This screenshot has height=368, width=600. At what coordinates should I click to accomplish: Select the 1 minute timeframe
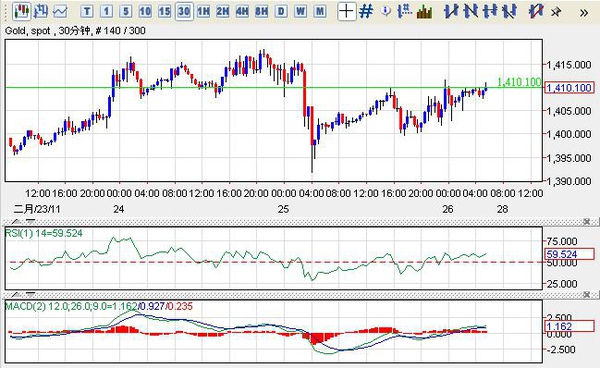point(106,11)
